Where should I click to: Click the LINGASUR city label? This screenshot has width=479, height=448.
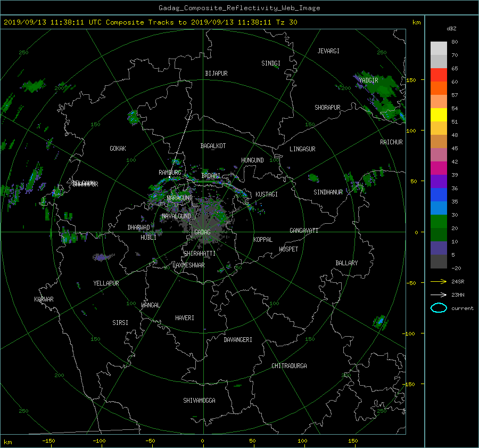pyautogui.click(x=302, y=149)
